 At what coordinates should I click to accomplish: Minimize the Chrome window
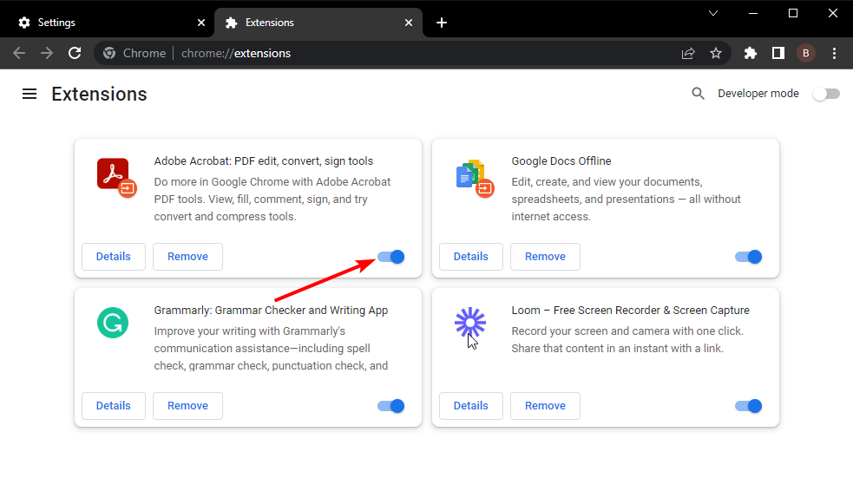(753, 13)
